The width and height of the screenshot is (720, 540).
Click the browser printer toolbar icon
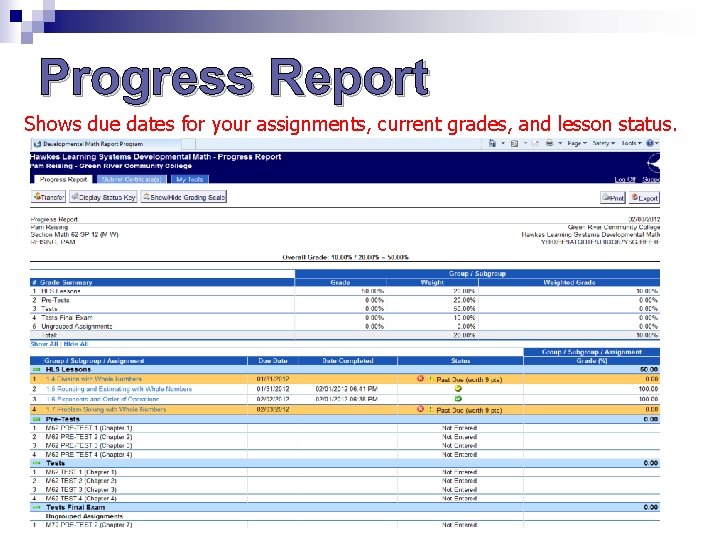pyautogui.click(x=549, y=144)
